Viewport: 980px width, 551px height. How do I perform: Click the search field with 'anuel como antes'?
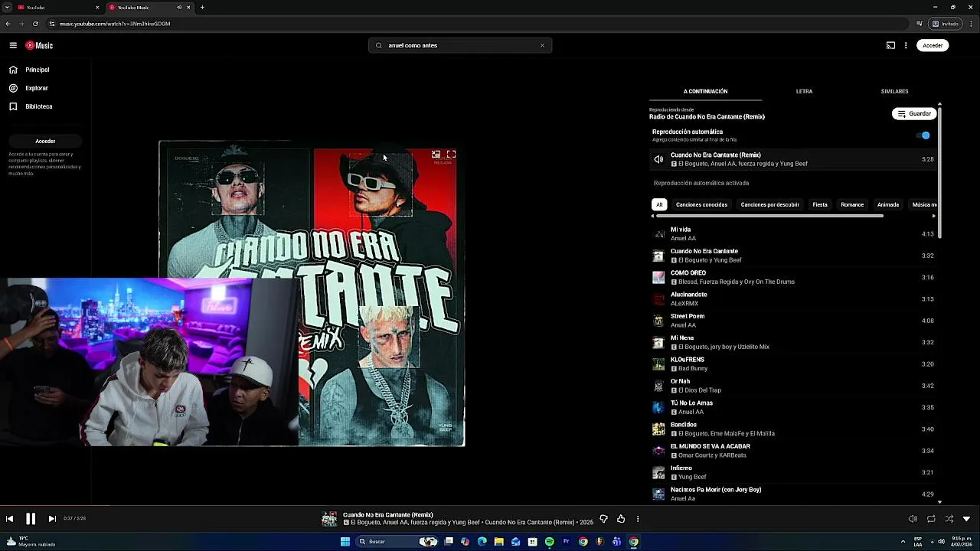pos(460,45)
